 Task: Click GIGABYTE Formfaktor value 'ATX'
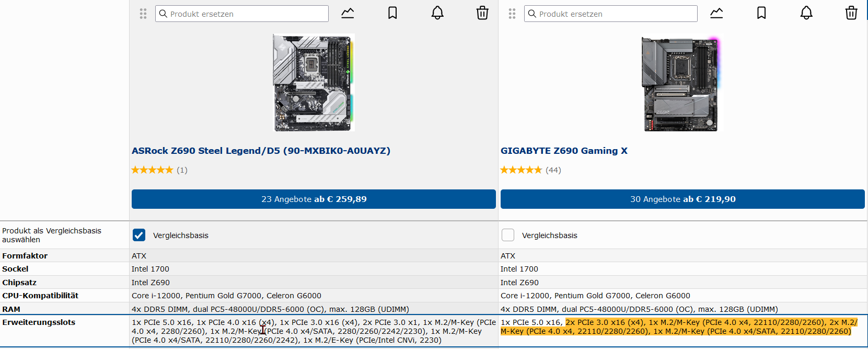[x=508, y=256]
